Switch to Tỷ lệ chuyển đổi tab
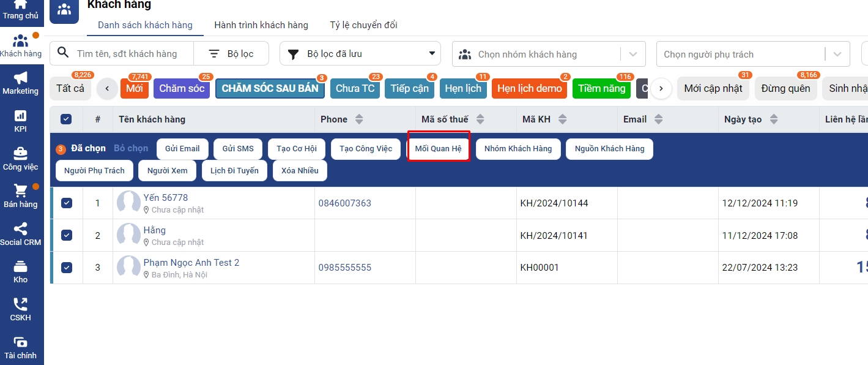Screen dimensions: 868x365 [x=363, y=25]
